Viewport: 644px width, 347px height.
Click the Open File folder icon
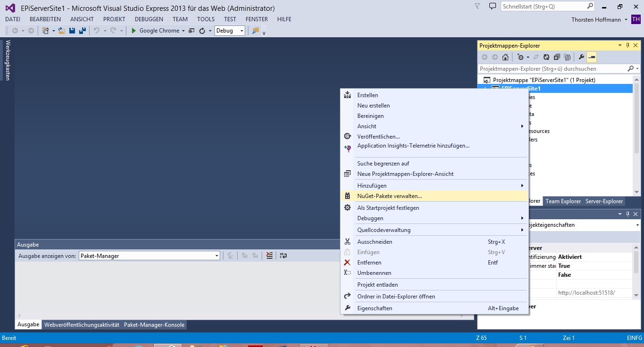61,31
